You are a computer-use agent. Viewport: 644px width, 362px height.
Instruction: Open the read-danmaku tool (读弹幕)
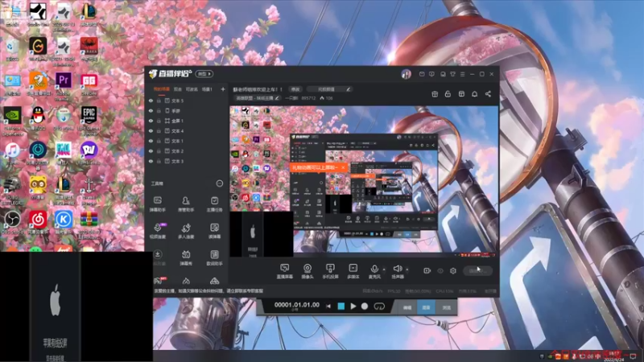point(214,231)
